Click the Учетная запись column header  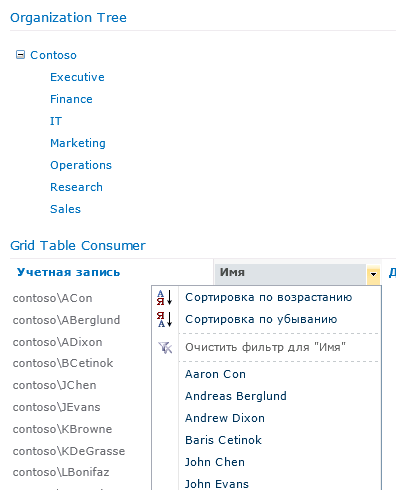(x=68, y=272)
